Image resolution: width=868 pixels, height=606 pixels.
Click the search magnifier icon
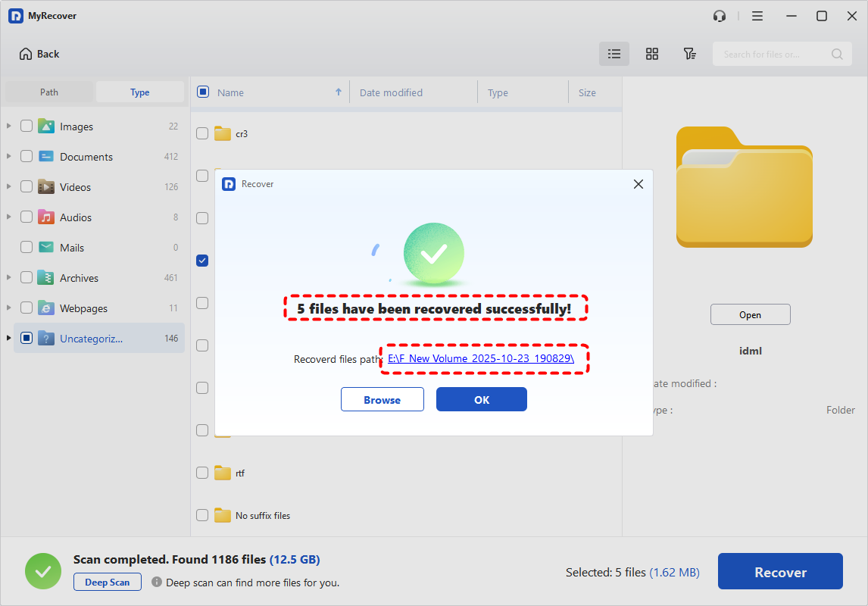(837, 54)
